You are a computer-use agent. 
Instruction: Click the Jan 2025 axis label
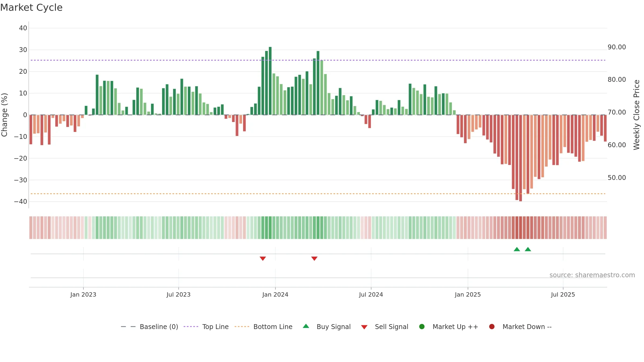pyautogui.click(x=468, y=295)
